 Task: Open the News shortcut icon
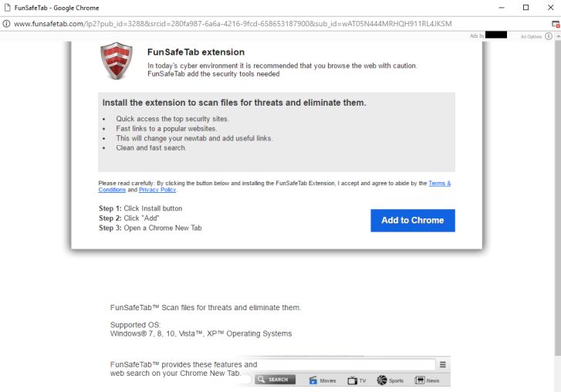click(421, 380)
